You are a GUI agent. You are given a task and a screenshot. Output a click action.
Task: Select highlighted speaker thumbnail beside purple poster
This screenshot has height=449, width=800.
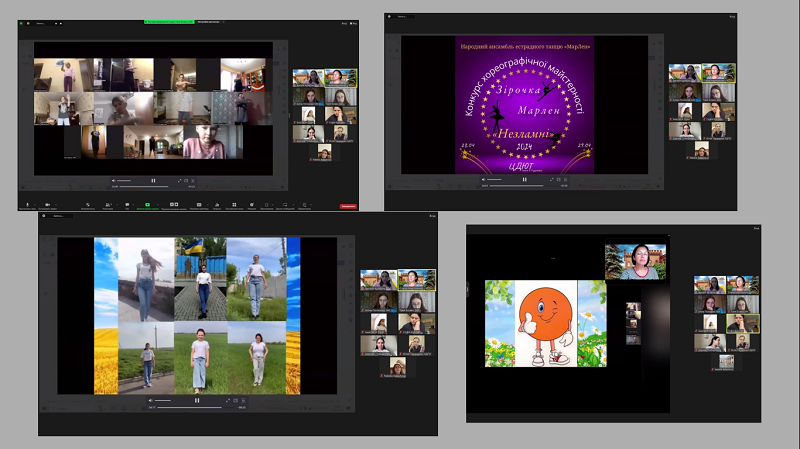click(718, 72)
